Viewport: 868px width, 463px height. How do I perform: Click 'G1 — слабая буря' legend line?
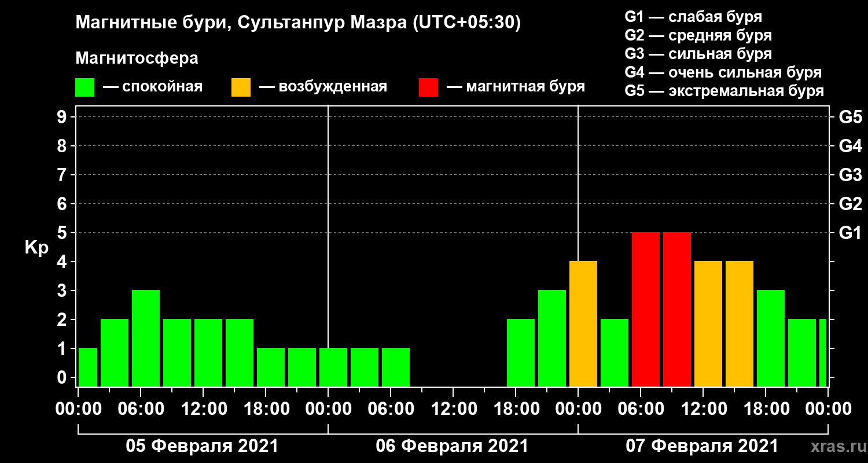(x=693, y=17)
